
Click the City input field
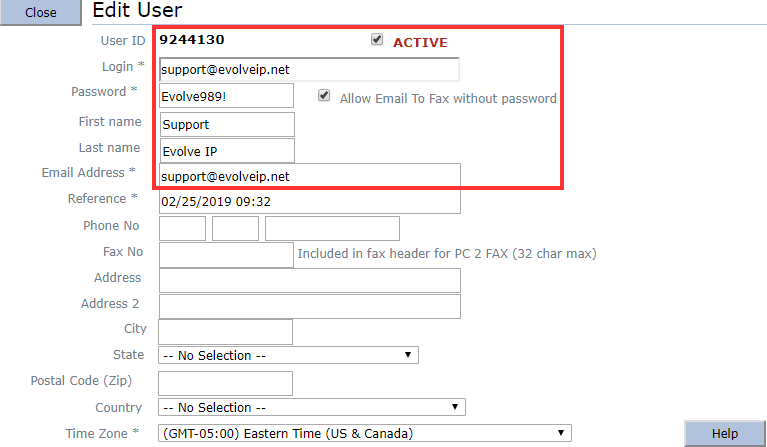pos(226,331)
